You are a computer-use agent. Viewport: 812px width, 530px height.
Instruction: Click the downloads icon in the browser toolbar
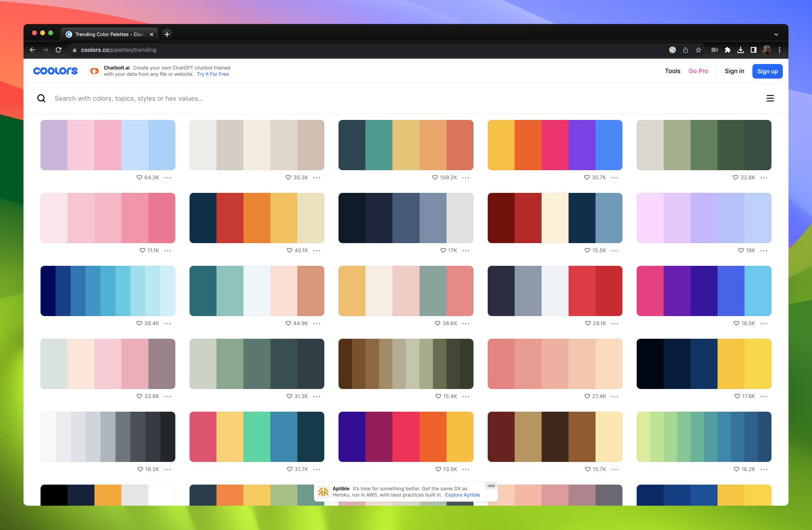point(741,50)
